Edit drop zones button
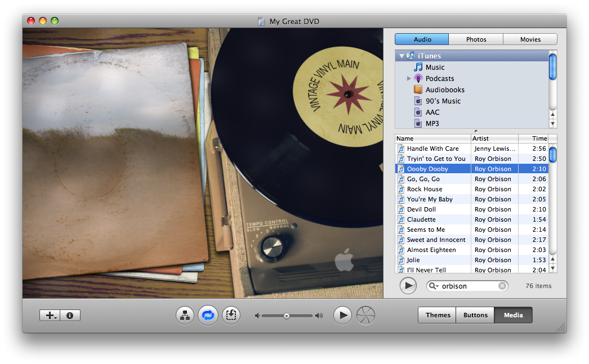Viewport: 589px width, 364px height. click(x=231, y=315)
